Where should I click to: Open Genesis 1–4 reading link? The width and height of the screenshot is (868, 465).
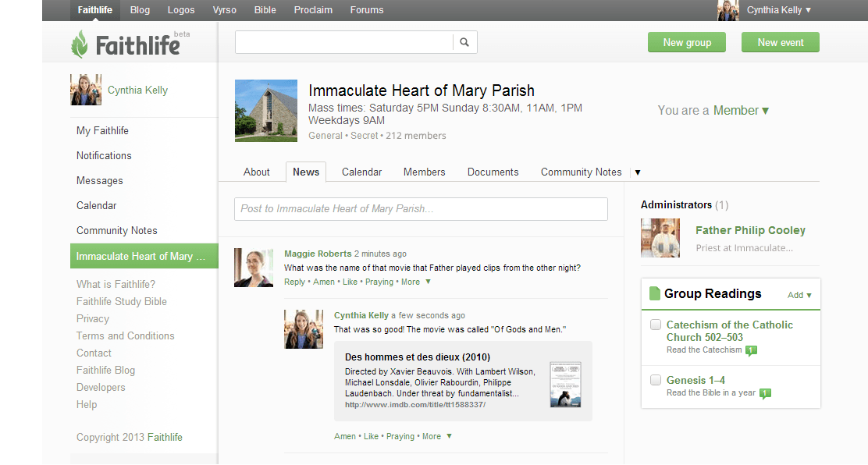[x=695, y=380]
